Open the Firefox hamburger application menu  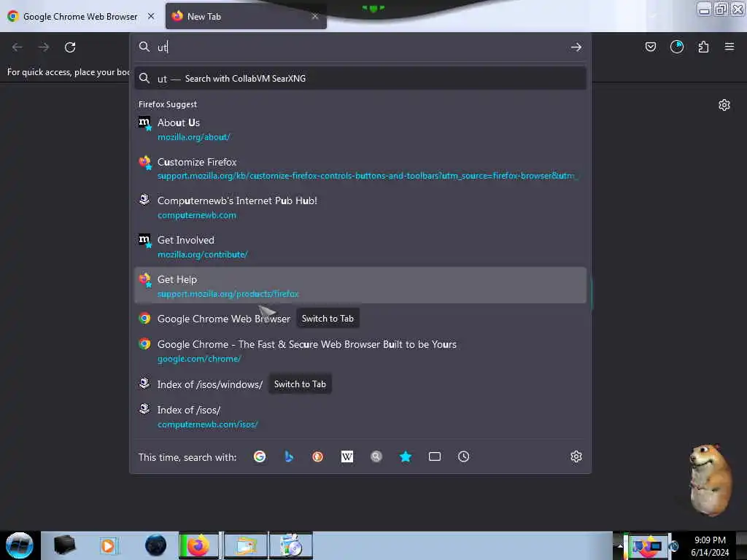(729, 47)
